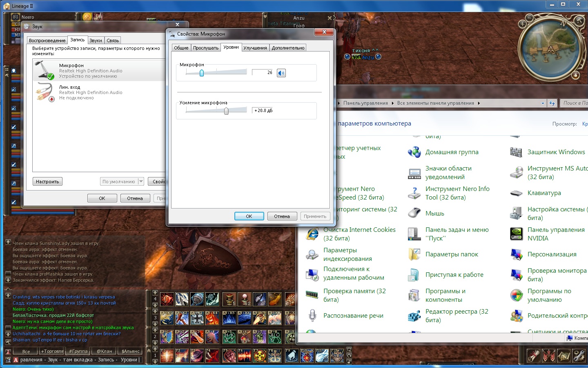
Task: Click the thumbs-up icon below the minimap
Action: 576,75
